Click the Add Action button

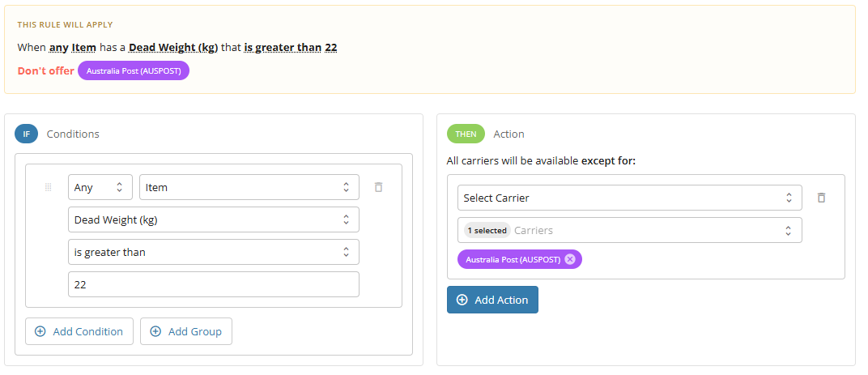pyautogui.click(x=492, y=300)
